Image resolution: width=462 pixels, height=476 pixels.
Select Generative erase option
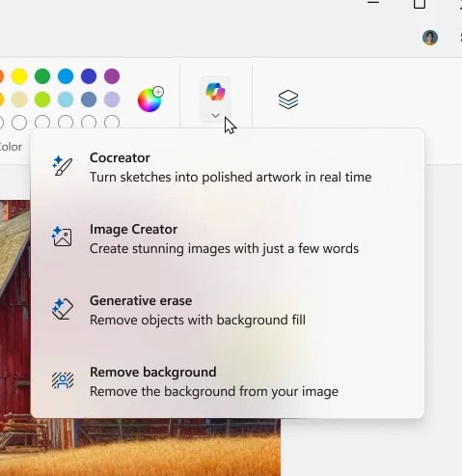click(228, 310)
